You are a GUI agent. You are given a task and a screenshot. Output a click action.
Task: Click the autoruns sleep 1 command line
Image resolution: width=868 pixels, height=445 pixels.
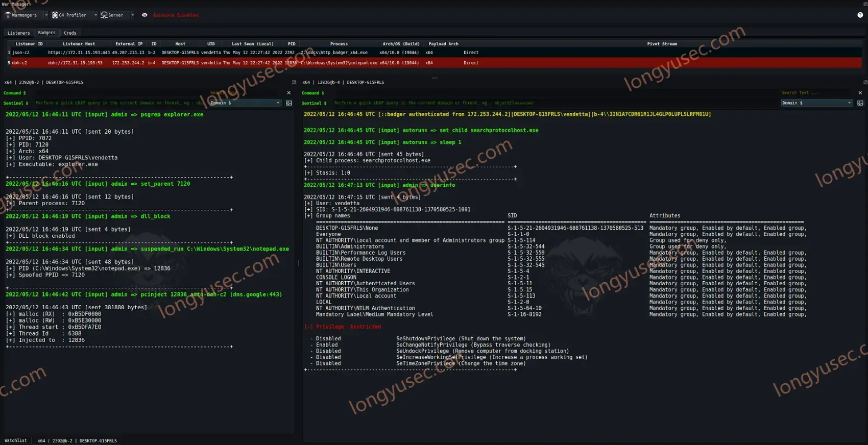(x=382, y=142)
